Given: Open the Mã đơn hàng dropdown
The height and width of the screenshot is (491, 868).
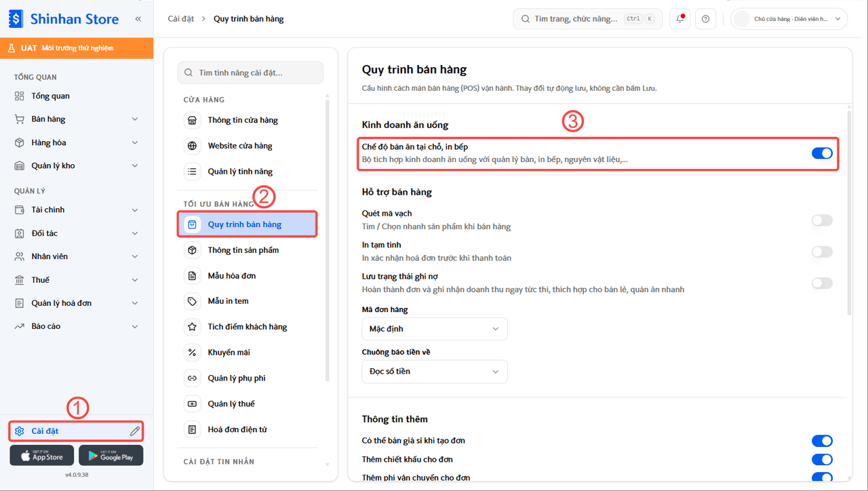Looking at the screenshot, I should [x=435, y=329].
